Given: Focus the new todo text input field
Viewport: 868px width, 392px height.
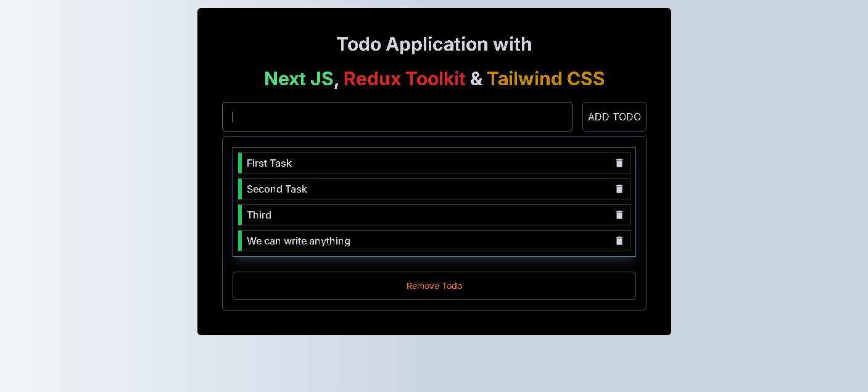Looking at the screenshot, I should [x=397, y=117].
